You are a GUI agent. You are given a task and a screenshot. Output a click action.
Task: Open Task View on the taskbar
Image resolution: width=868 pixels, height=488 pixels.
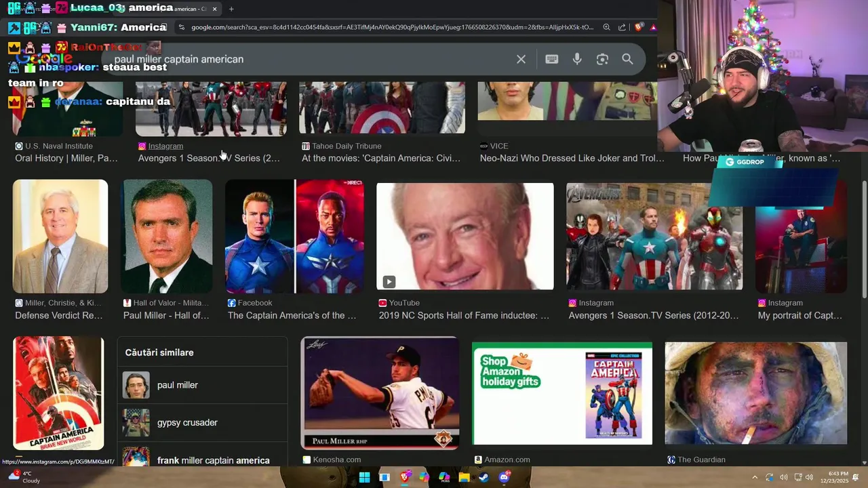(384, 477)
